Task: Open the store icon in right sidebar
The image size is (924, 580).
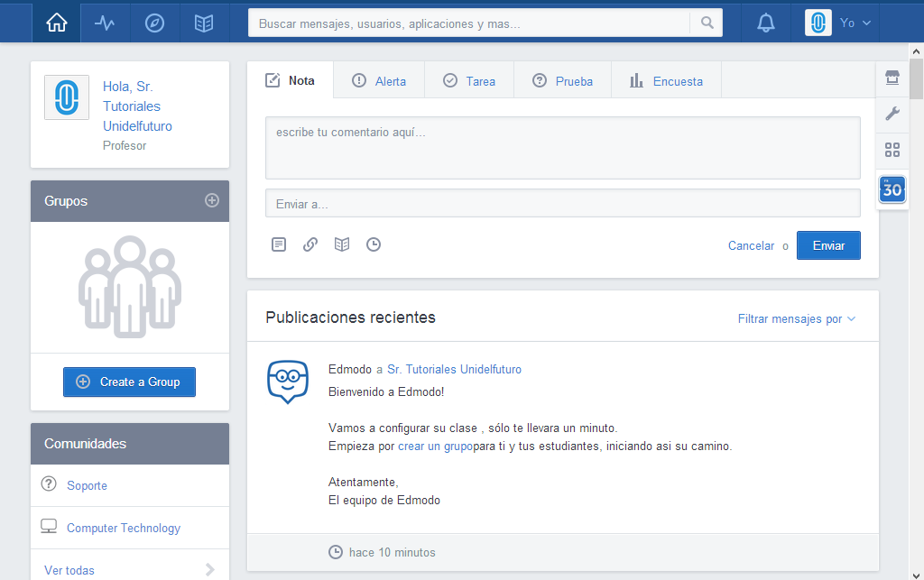Action: (892, 78)
